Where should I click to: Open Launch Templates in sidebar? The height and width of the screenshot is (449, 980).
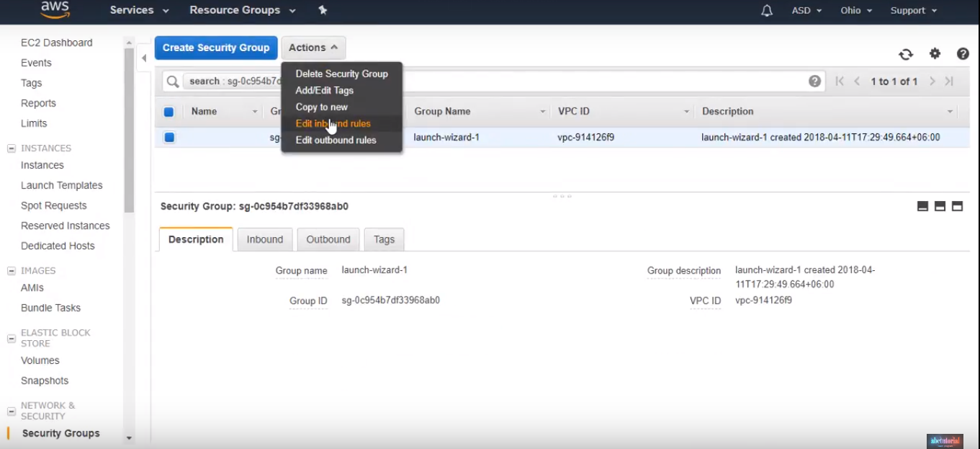[x=62, y=185]
